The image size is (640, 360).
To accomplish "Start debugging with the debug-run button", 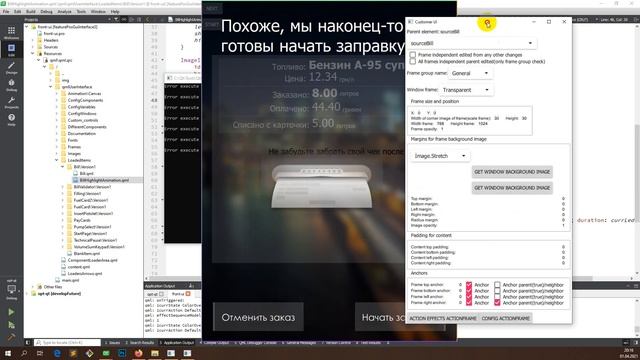I will click(11, 325).
